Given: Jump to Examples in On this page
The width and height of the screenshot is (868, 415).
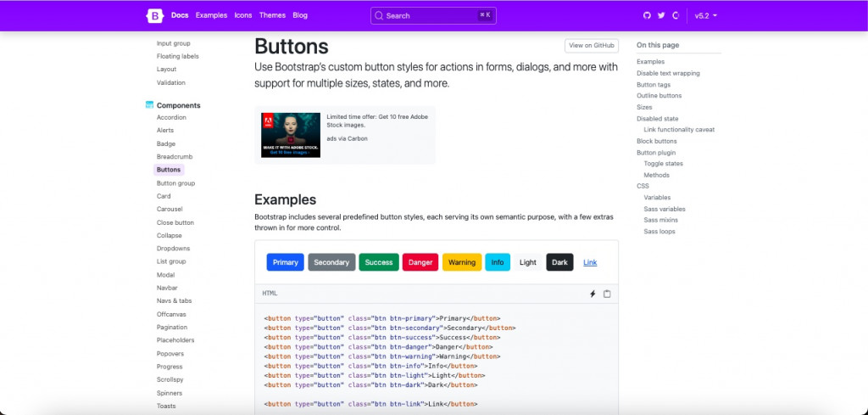Looking at the screenshot, I should tap(650, 61).
